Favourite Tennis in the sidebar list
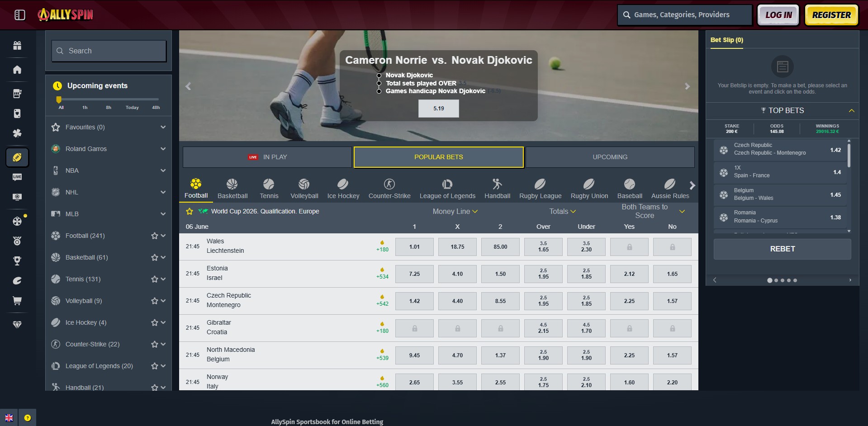 (x=154, y=279)
